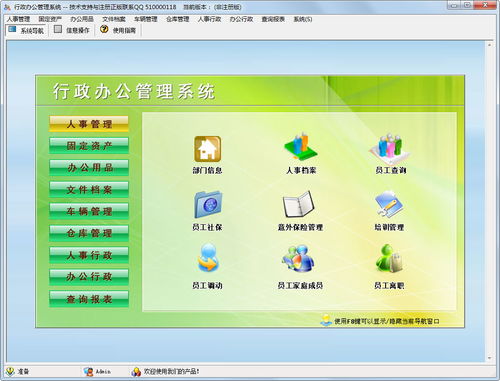This screenshot has width=500, height=381.
Task: Open the 员工离职 icon
Action: click(x=389, y=258)
